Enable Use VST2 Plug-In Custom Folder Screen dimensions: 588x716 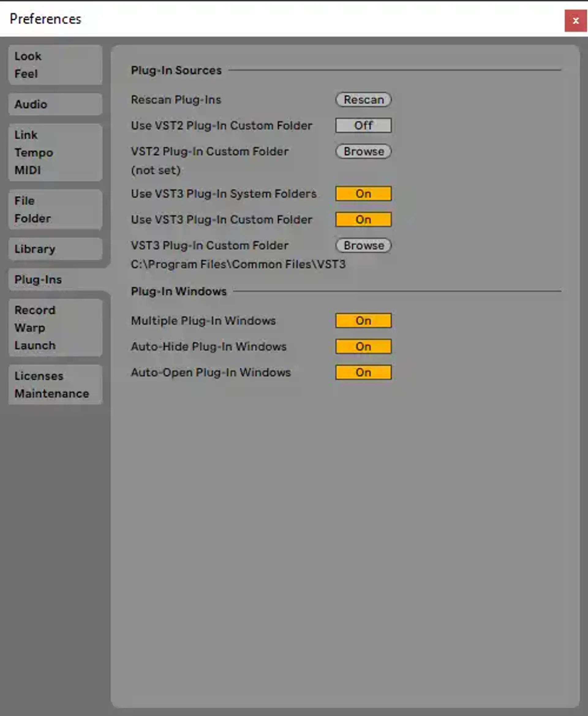coord(364,126)
